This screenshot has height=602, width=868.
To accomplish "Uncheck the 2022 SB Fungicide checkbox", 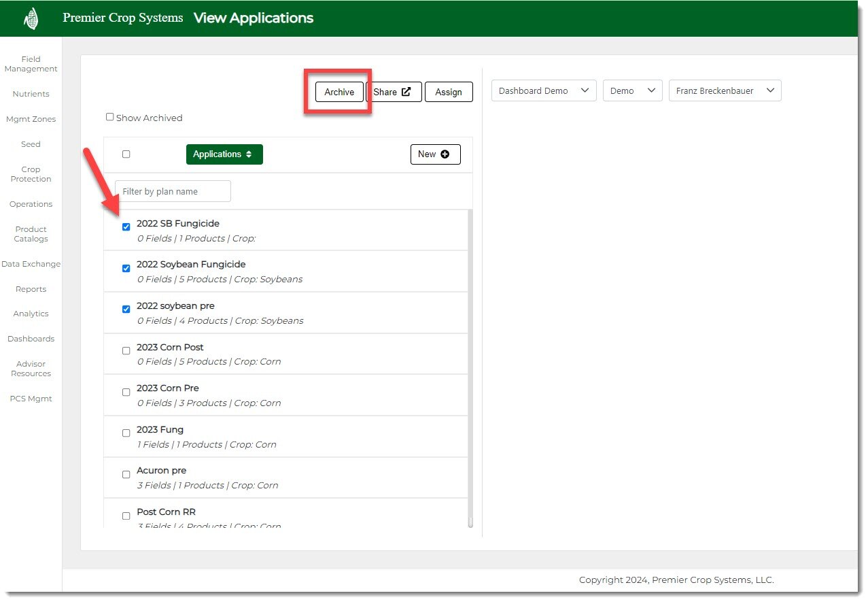I will pos(126,227).
